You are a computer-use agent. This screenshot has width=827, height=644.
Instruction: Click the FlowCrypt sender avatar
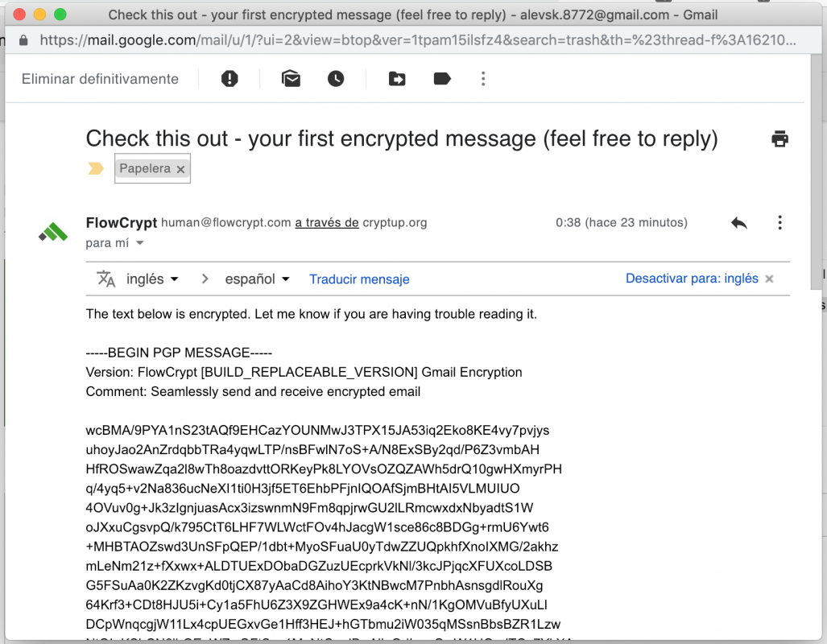coord(53,233)
